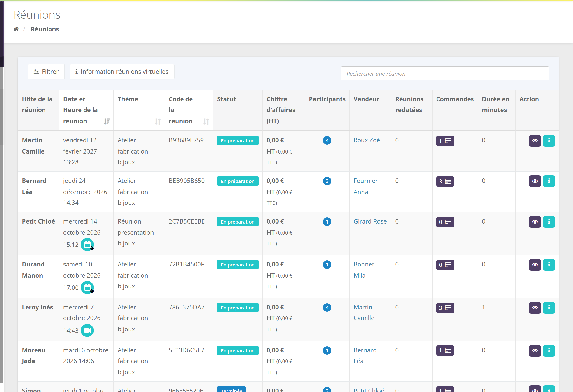View meeting 72B1B4500F with eye icon
This screenshot has height=392, width=573.
[535, 265]
